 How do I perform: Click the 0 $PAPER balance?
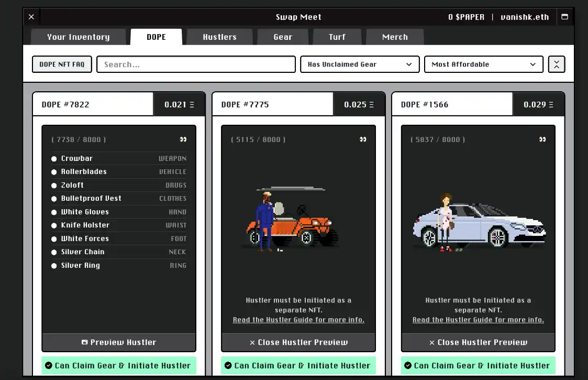click(466, 17)
